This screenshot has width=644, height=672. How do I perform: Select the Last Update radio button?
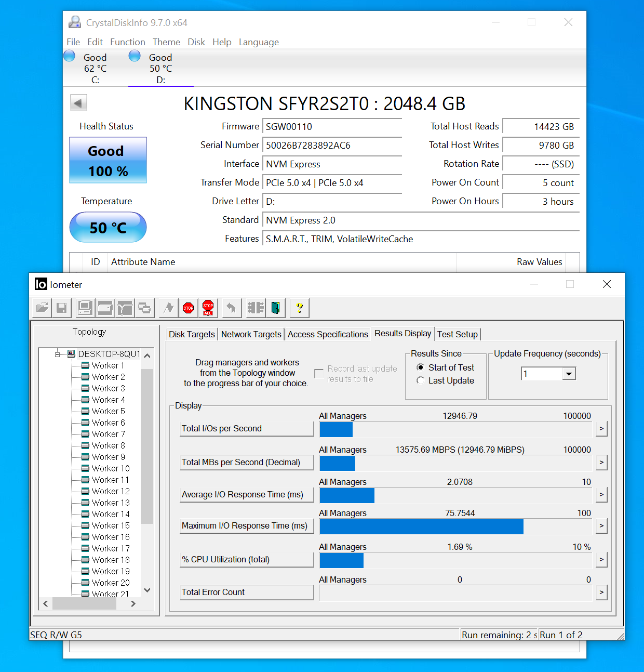(421, 380)
